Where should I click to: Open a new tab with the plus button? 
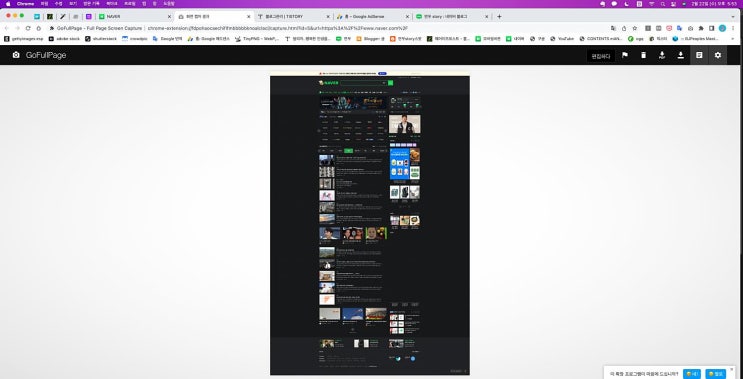tap(499, 17)
